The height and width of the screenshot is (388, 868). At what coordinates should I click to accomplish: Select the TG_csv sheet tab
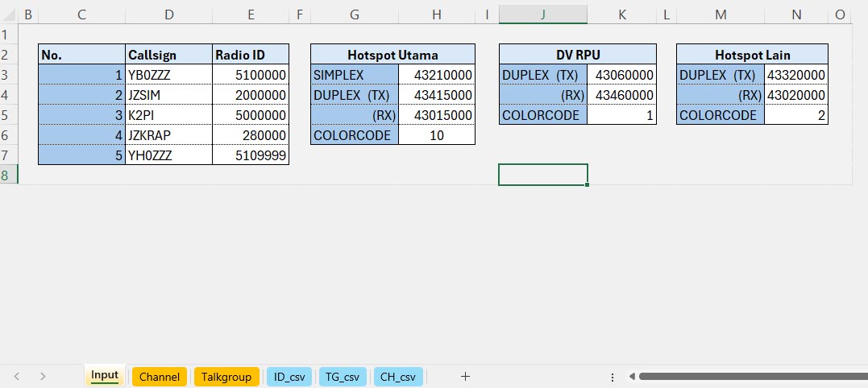(x=343, y=377)
